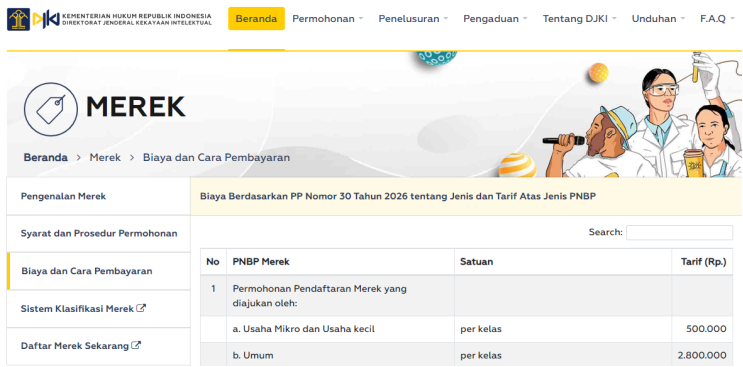This screenshot has width=743, height=367.
Task: Expand the Tentang DJKI menu
Action: (580, 19)
